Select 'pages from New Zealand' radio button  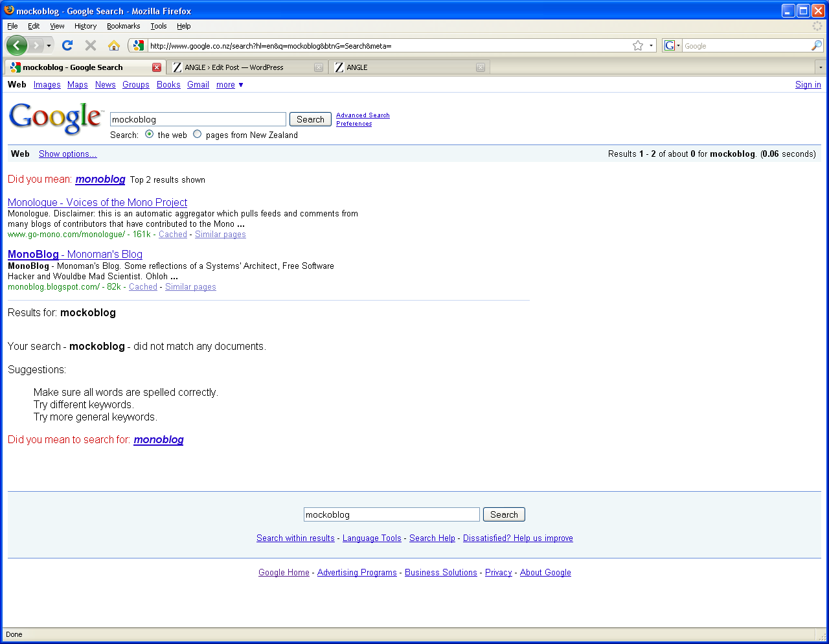pyautogui.click(x=198, y=134)
